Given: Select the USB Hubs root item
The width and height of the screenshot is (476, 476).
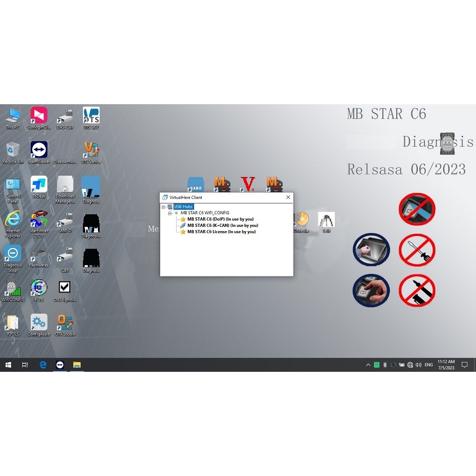Looking at the screenshot, I should tap(184, 207).
